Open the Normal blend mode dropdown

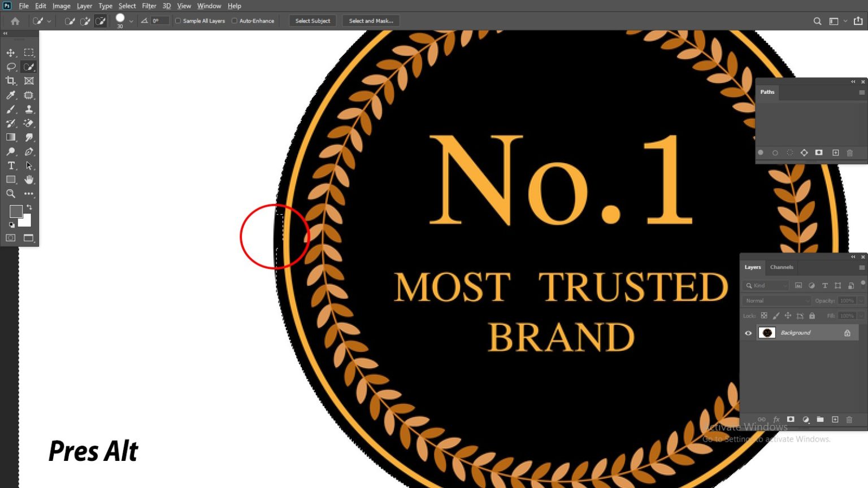click(777, 301)
